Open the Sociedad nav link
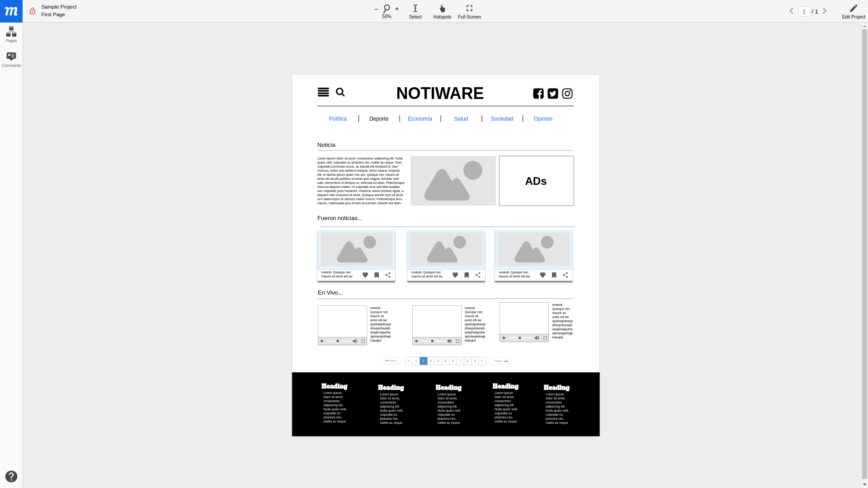This screenshot has width=868, height=488. pyautogui.click(x=502, y=119)
